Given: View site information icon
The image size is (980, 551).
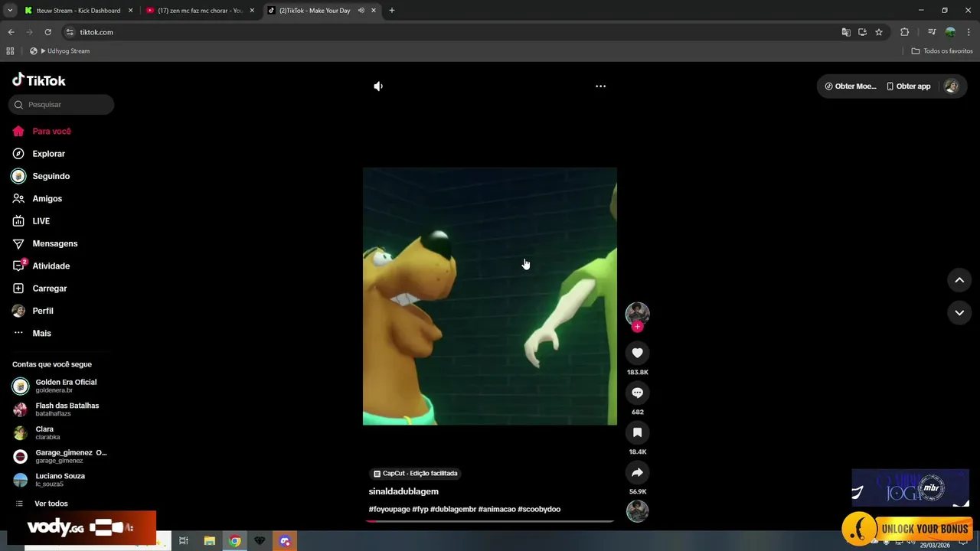Looking at the screenshot, I should coord(70,32).
